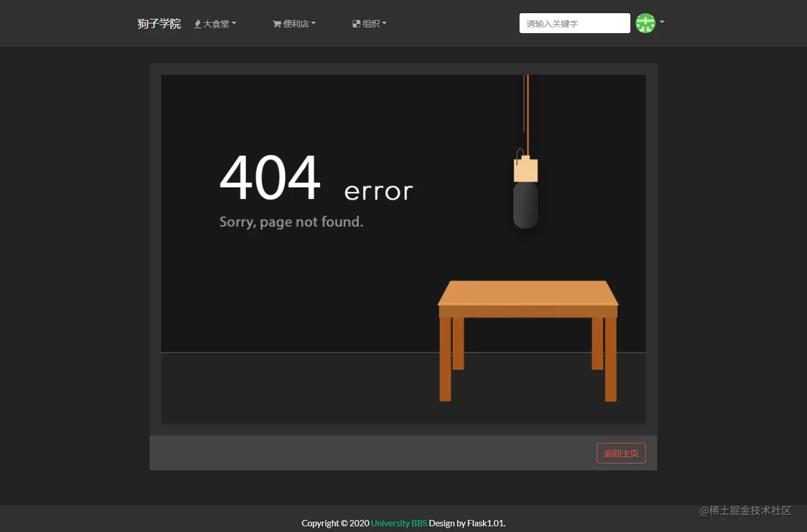Click the green avatar icon
Screen dimensions: 807x532
point(645,23)
